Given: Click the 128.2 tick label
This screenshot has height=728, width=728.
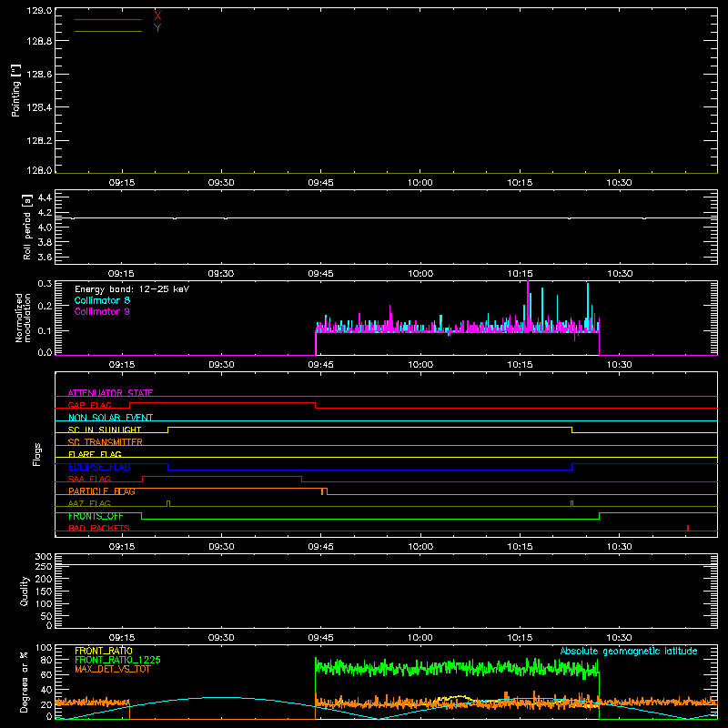Looking at the screenshot, I should [39, 141].
